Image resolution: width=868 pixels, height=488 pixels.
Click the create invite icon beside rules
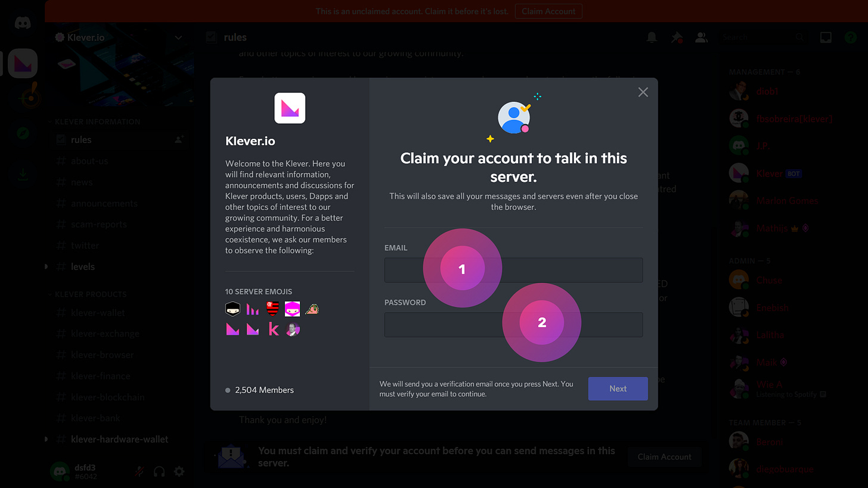coord(179,139)
